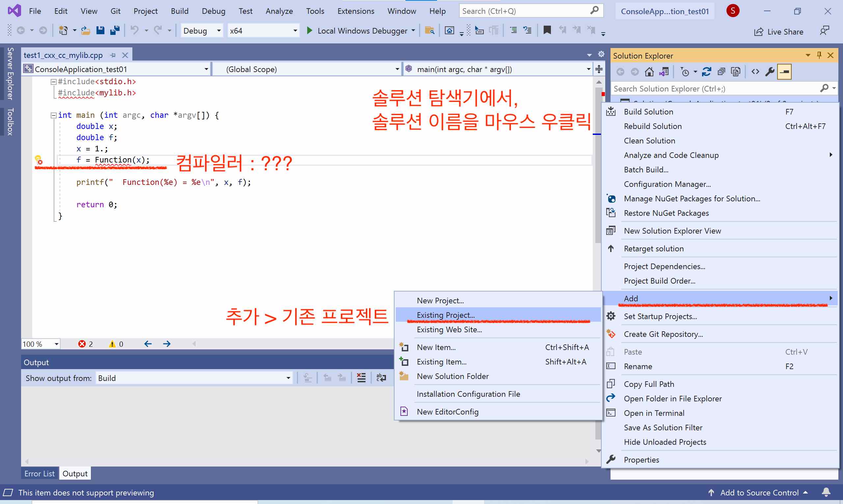Click the yellow warning count icon
843x504 pixels.
112,344
